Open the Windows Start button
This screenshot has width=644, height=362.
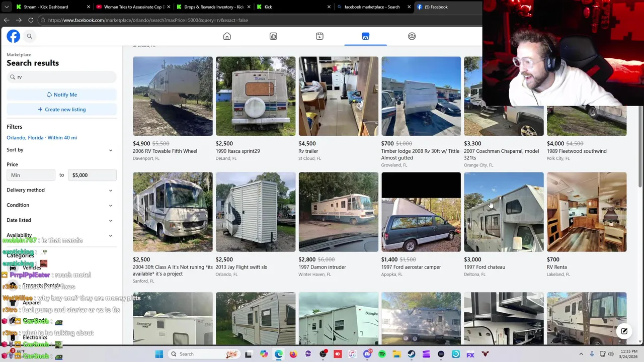[159, 354]
